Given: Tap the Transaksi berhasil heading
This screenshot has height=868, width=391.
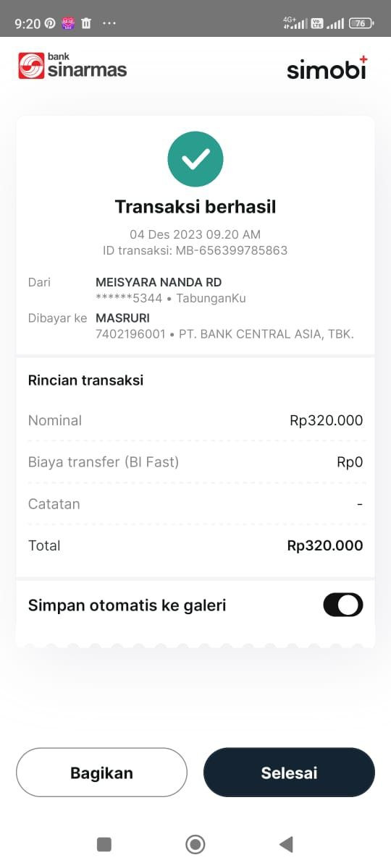Looking at the screenshot, I should click(x=195, y=207).
